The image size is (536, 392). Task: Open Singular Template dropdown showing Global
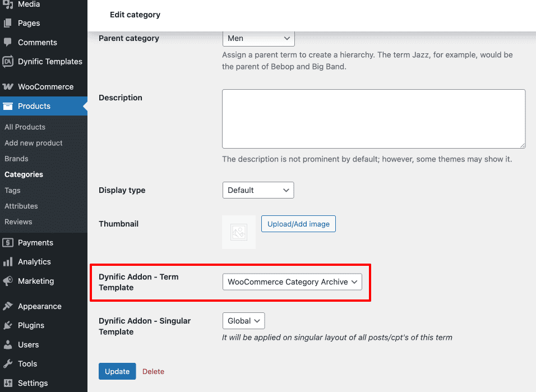(x=243, y=321)
